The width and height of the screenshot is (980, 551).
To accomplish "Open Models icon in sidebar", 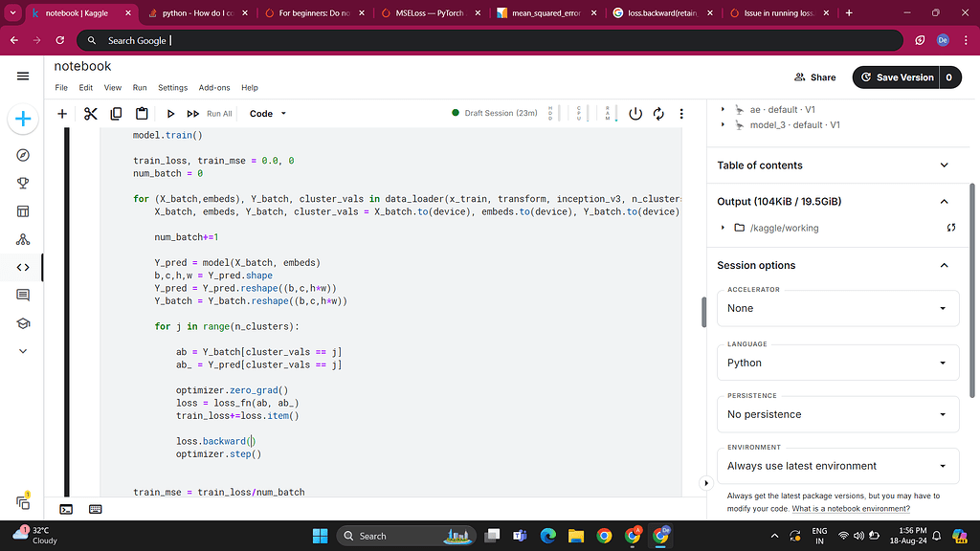I will [23, 239].
